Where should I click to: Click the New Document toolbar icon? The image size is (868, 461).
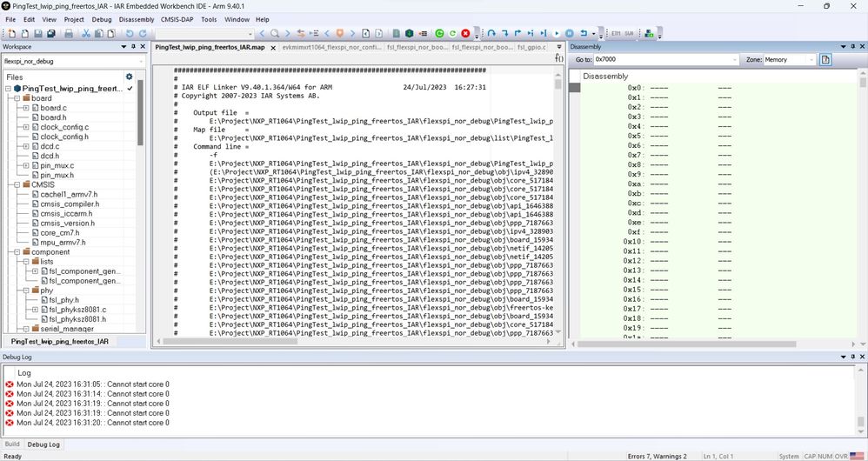pos(11,34)
